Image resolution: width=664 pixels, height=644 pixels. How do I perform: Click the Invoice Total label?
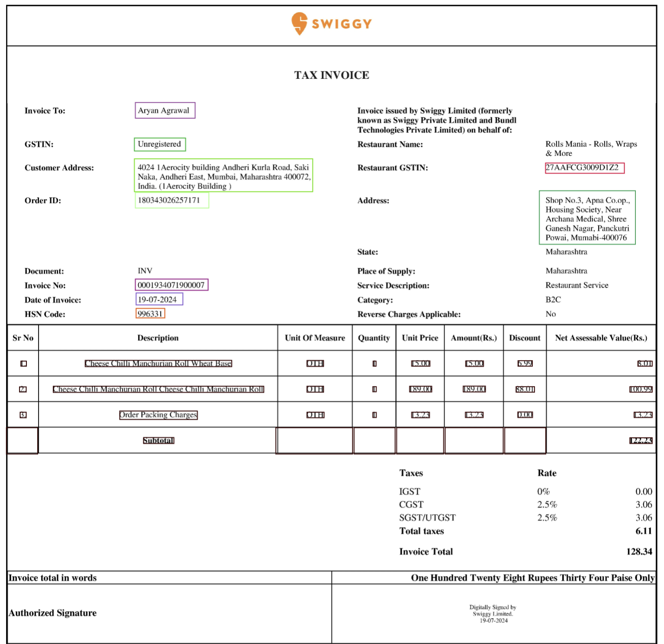click(426, 552)
